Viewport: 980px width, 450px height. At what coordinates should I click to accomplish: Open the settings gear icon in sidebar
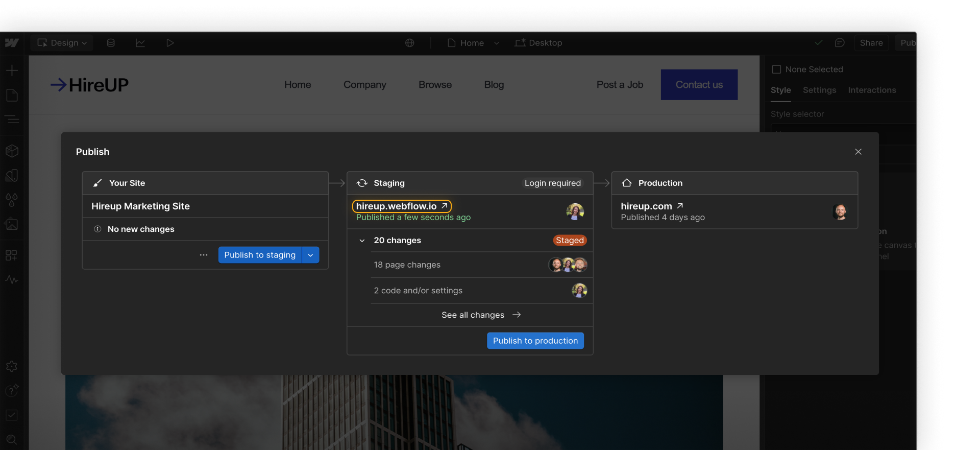[x=12, y=366]
